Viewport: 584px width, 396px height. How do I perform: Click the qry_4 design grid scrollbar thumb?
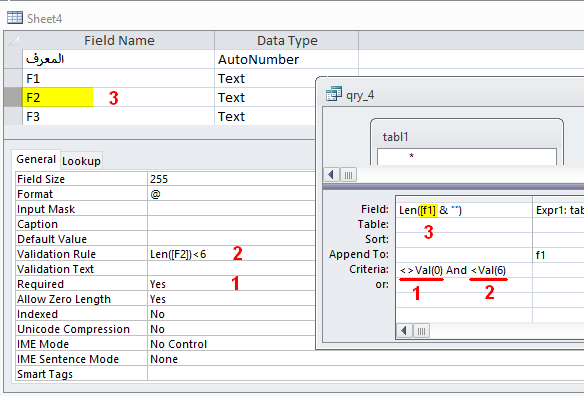click(421, 331)
